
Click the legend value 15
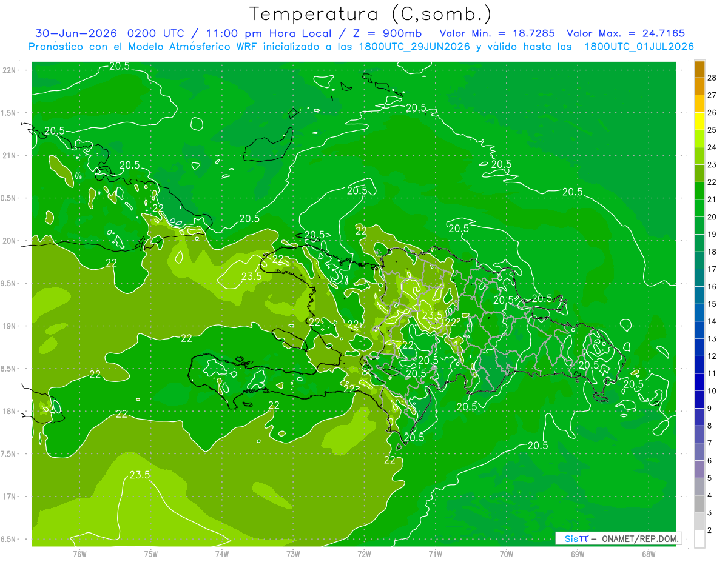click(712, 304)
